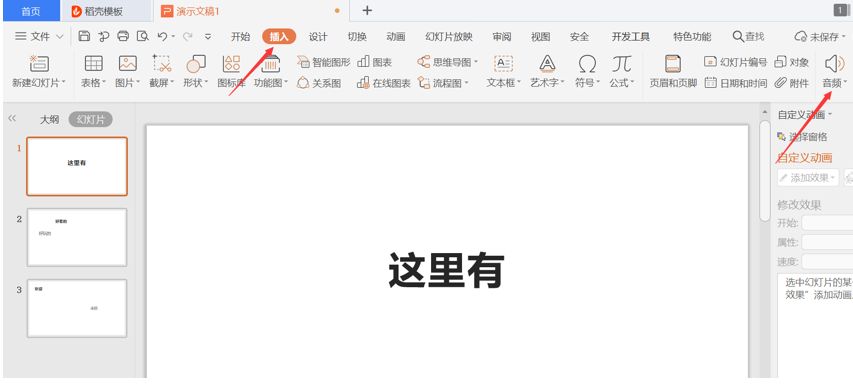The height and width of the screenshot is (387, 853).
Task: Open the 添加效果 dropdown
Action: (808, 177)
